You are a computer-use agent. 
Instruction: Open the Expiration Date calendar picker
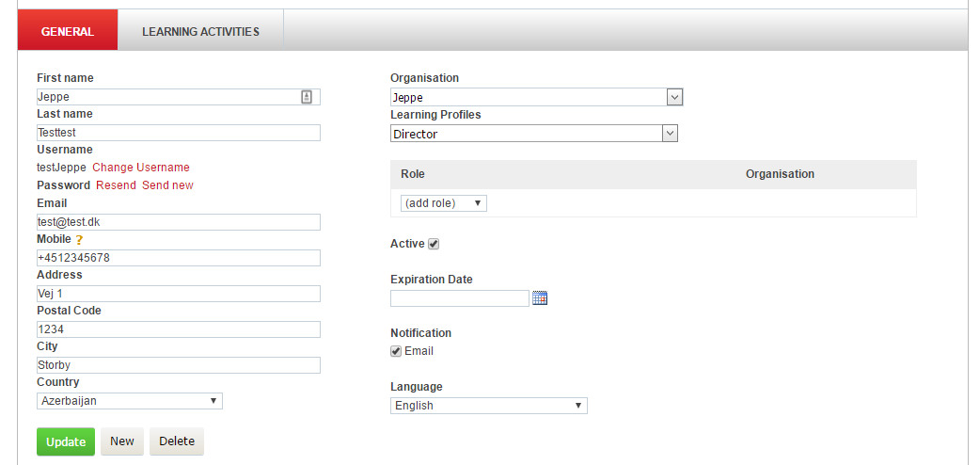(540, 298)
